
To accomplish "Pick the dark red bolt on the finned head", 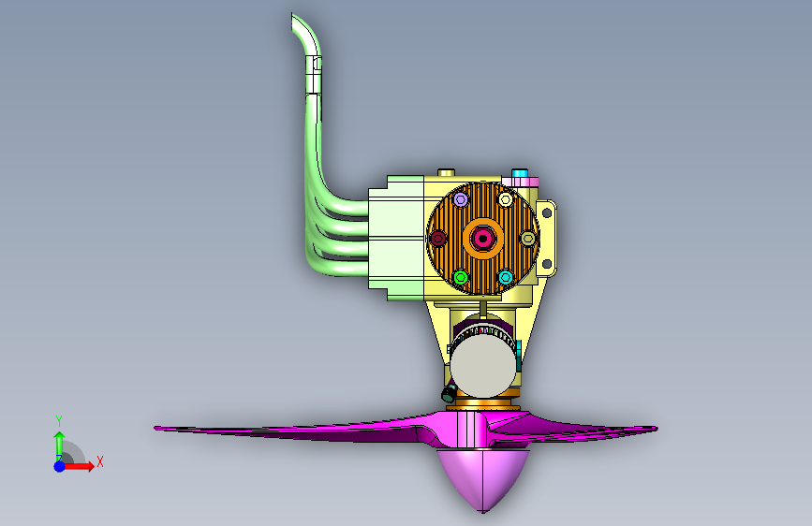I will 438,239.
